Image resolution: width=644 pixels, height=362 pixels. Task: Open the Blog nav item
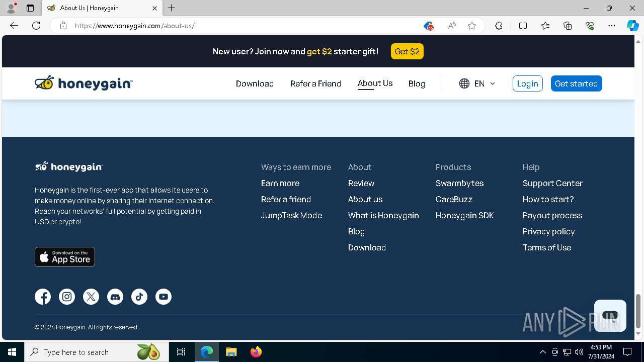tap(417, 83)
